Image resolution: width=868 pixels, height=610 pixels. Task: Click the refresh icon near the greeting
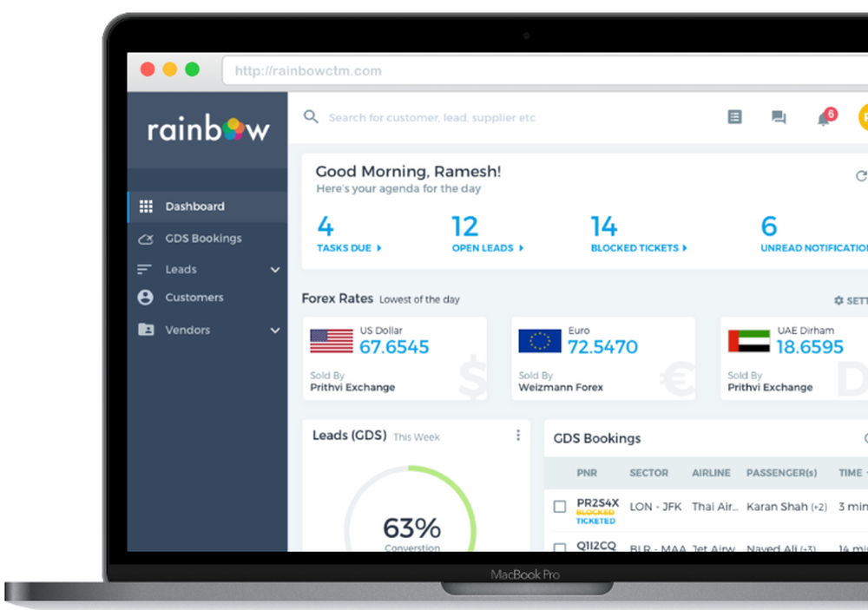[x=861, y=175]
